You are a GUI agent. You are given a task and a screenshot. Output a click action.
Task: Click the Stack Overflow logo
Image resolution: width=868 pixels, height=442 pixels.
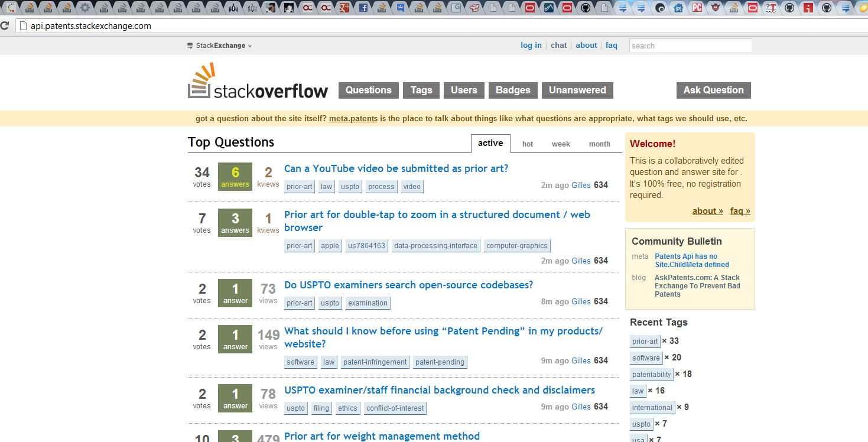258,82
